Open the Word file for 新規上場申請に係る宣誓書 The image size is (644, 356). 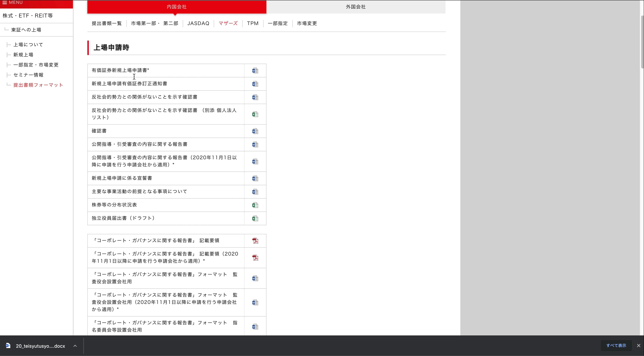point(255,178)
